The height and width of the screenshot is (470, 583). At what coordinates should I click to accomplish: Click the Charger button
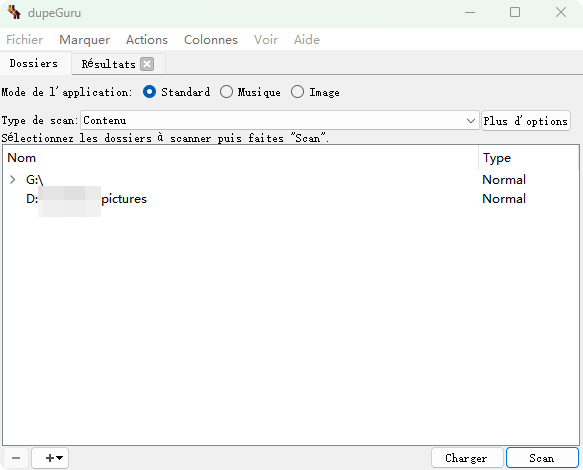pos(467,458)
